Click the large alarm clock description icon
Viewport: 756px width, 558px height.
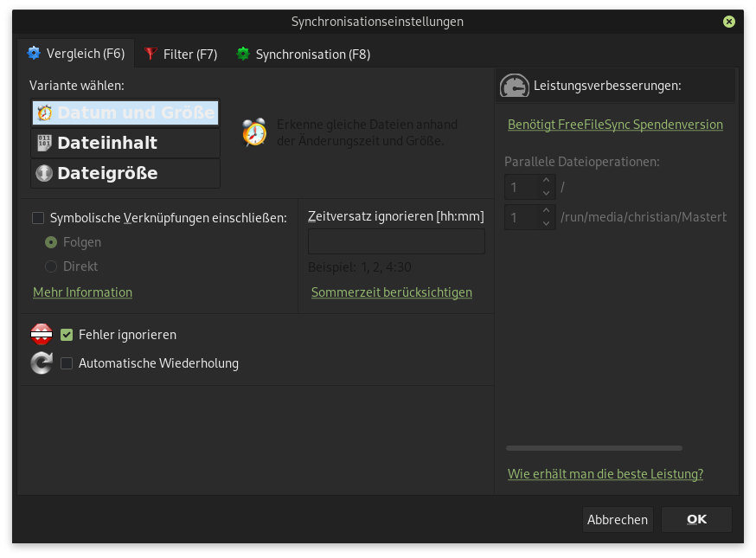pyautogui.click(x=254, y=131)
